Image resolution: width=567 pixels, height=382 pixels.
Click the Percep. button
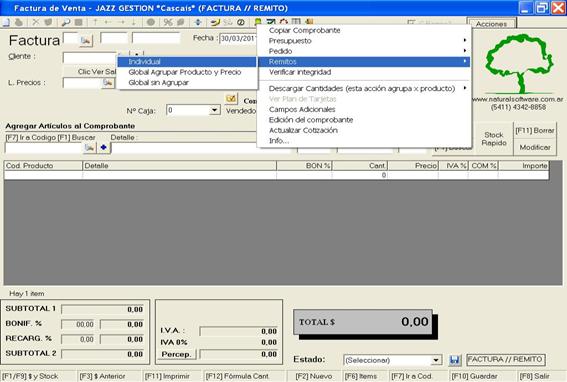coord(176,354)
